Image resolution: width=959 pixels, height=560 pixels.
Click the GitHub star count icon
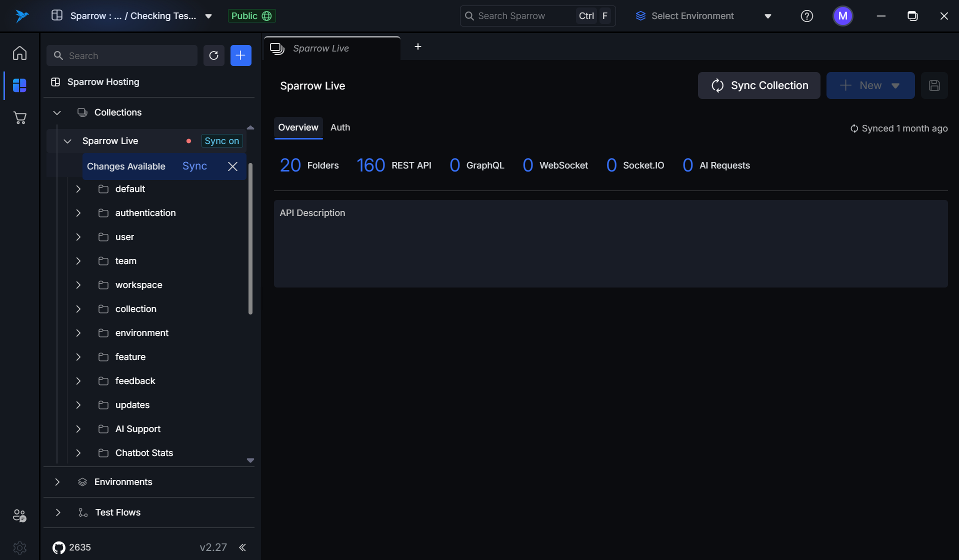59,547
